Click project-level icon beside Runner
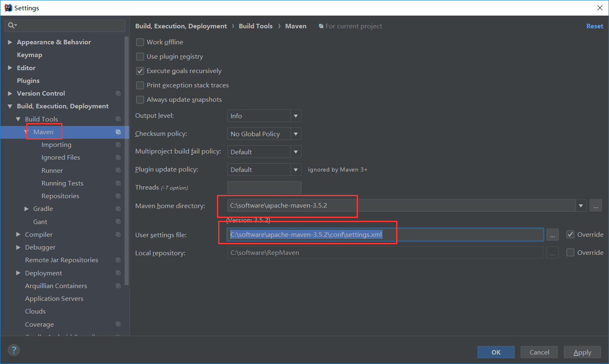This screenshot has height=364, width=609. (118, 170)
